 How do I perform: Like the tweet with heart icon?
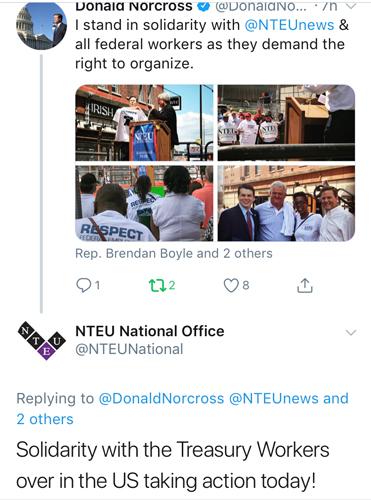click(x=231, y=285)
